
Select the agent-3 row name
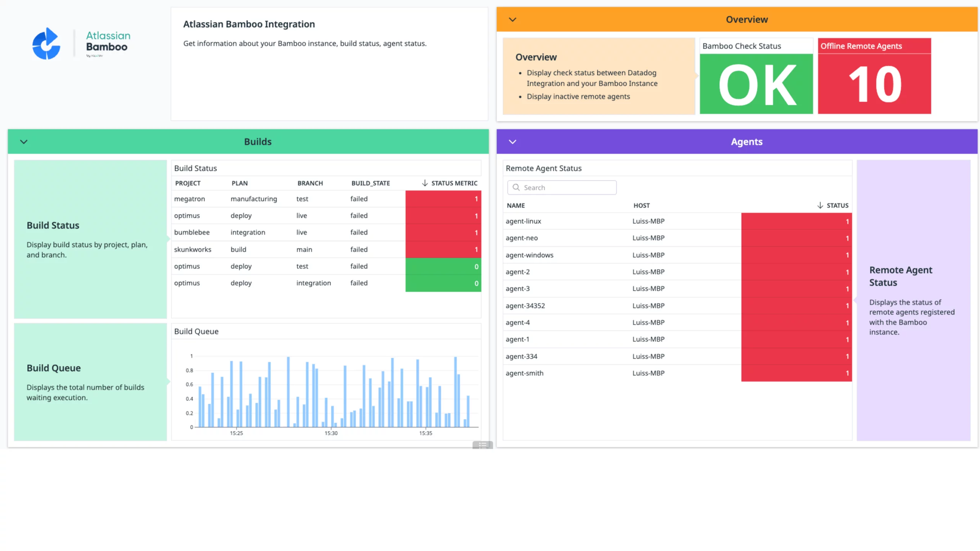click(x=518, y=289)
